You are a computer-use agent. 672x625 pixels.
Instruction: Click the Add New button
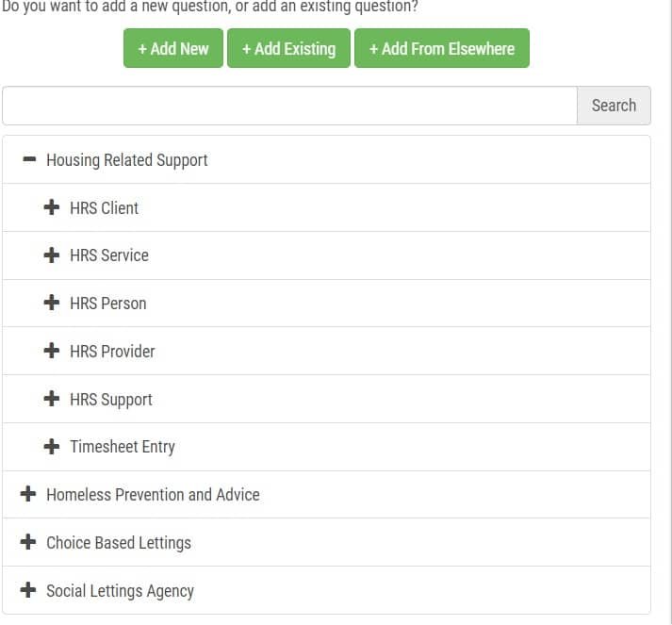(173, 48)
